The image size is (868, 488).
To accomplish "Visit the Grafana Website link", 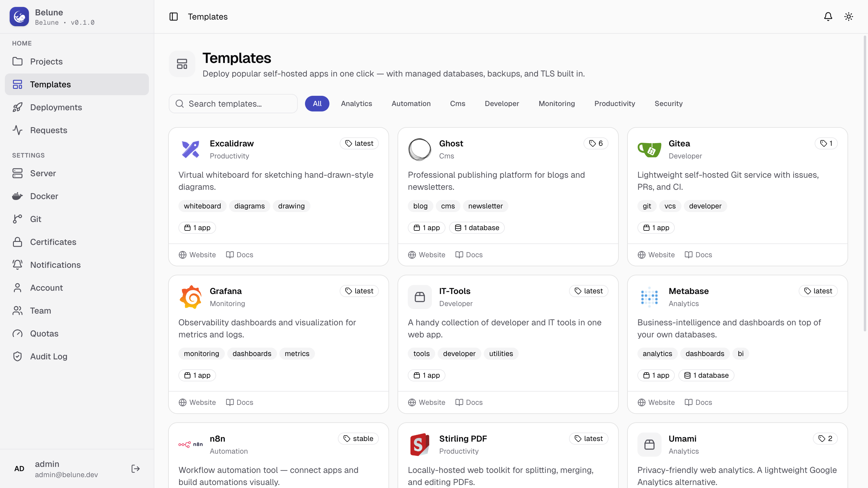I will pyautogui.click(x=197, y=402).
